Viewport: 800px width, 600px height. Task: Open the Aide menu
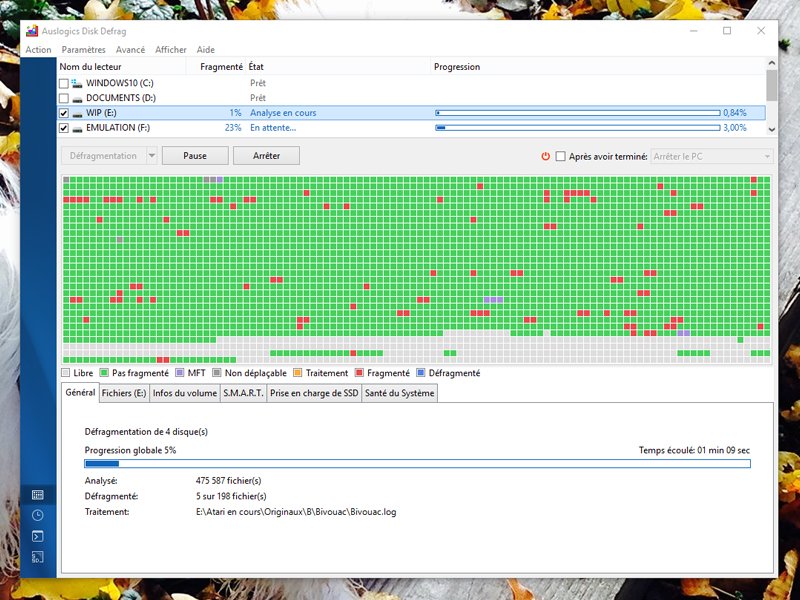[x=206, y=49]
